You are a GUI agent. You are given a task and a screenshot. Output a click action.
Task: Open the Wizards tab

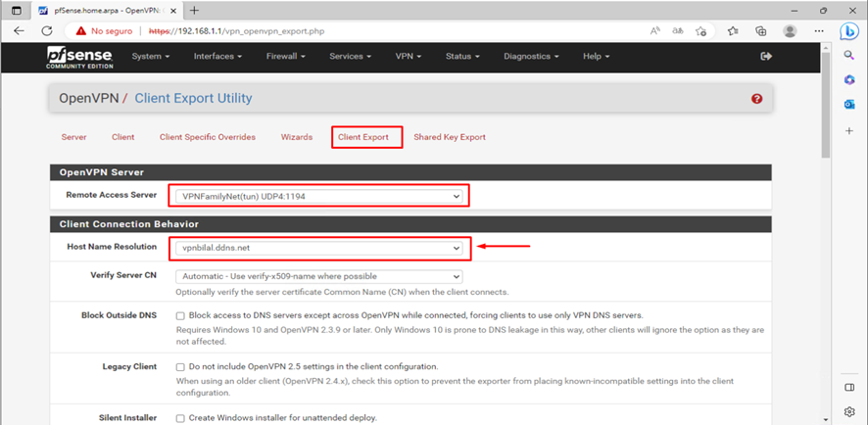click(297, 137)
